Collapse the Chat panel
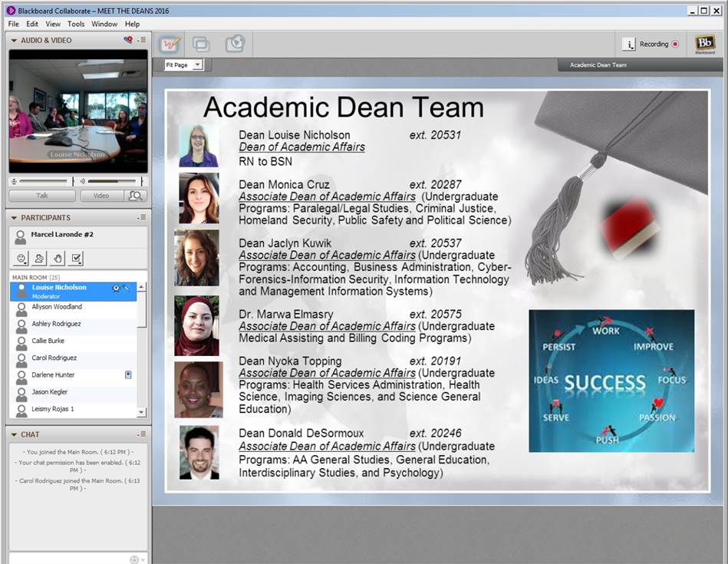Viewport: 728px width, 564px height. click(14, 434)
